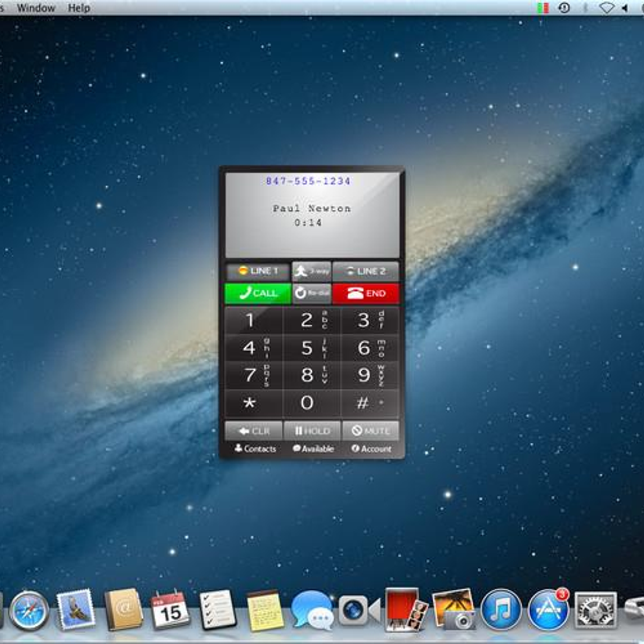The image size is (644, 644).
Task: Open the Time Machine menu bar icon
Action: click(563, 8)
